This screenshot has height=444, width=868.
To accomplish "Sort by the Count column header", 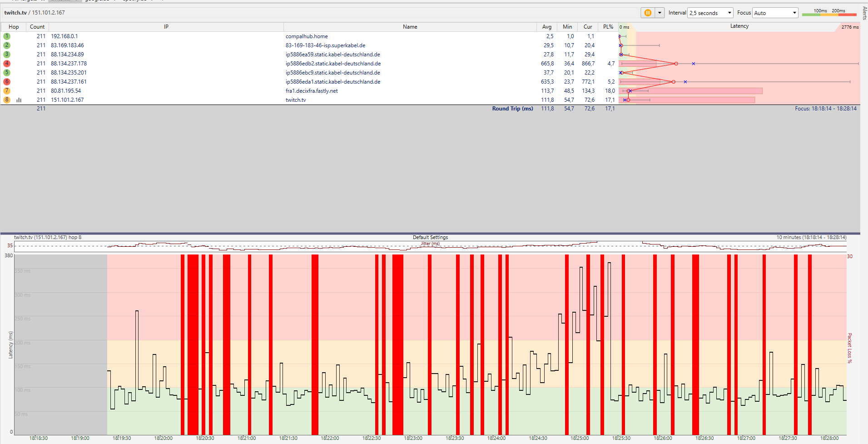I will (37, 27).
